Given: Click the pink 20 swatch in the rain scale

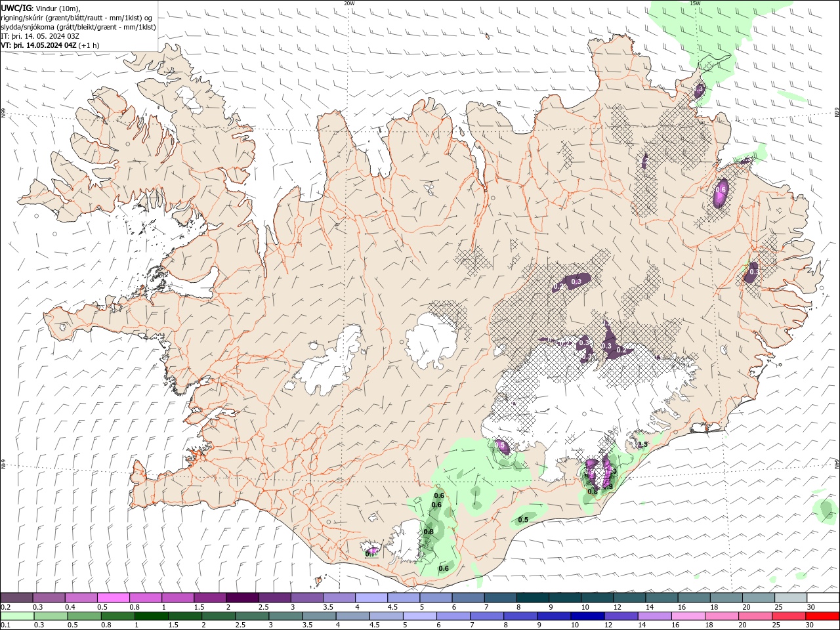Looking at the screenshot, I should tap(754, 616).
